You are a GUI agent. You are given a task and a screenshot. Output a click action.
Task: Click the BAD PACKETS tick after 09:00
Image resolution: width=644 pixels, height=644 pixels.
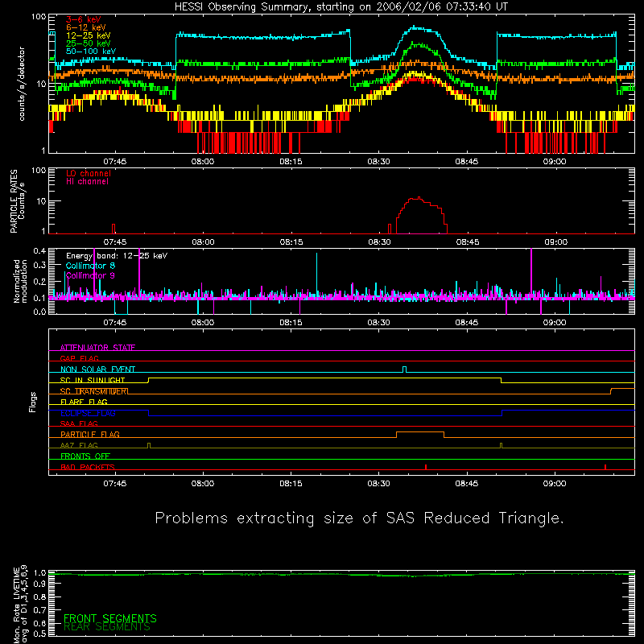pyautogui.click(x=605, y=467)
